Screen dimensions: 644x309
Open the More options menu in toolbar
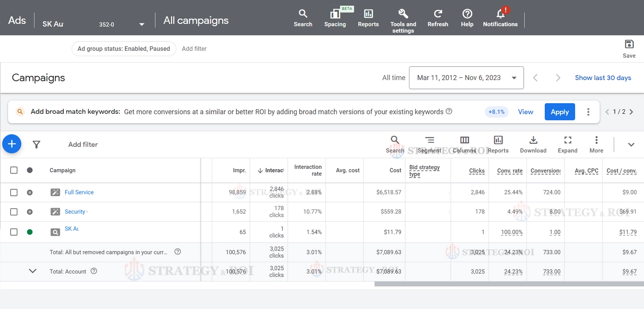click(x=596, y=140)
